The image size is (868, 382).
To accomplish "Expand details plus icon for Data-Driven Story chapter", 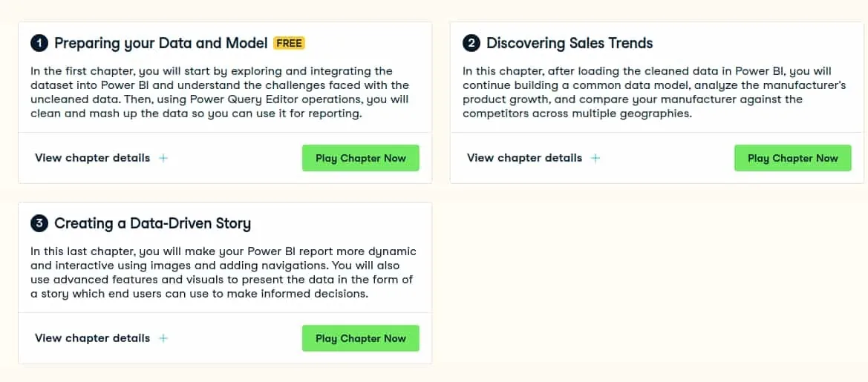I will [163, 338].
